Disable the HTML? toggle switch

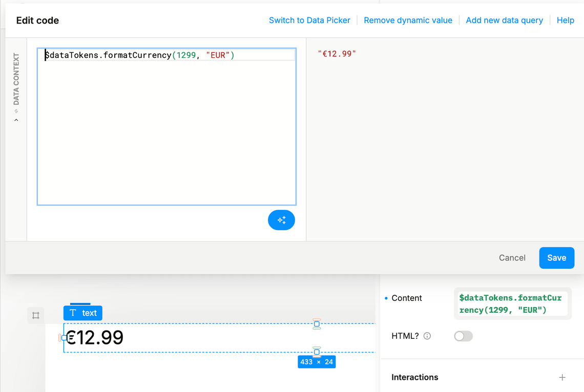coord(463,336)
